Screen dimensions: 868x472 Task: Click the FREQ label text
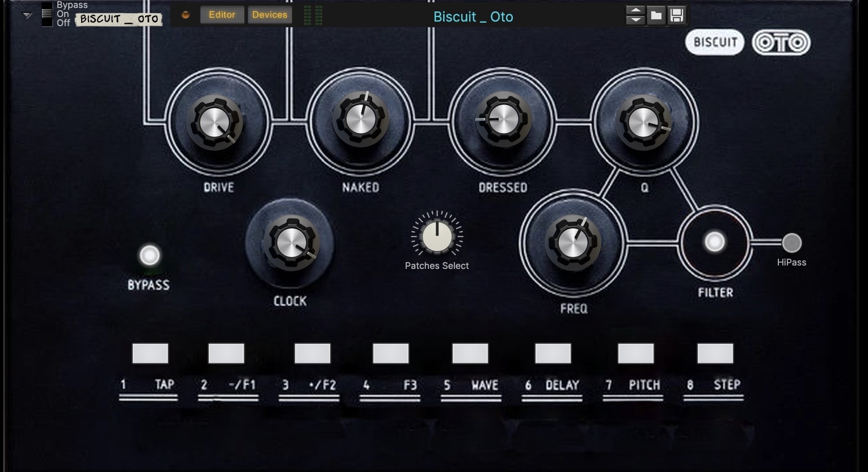click(574, 309)
